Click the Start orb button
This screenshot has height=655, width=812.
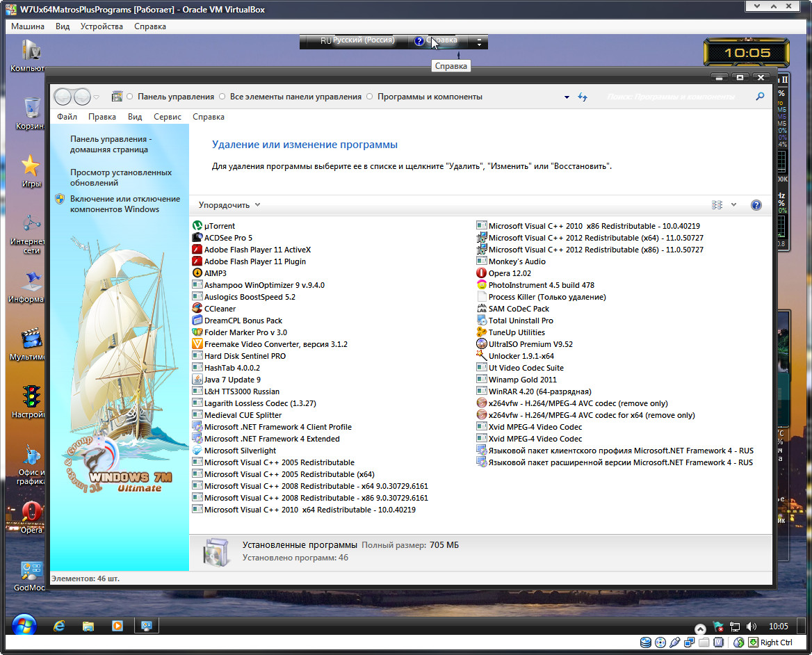24,626
